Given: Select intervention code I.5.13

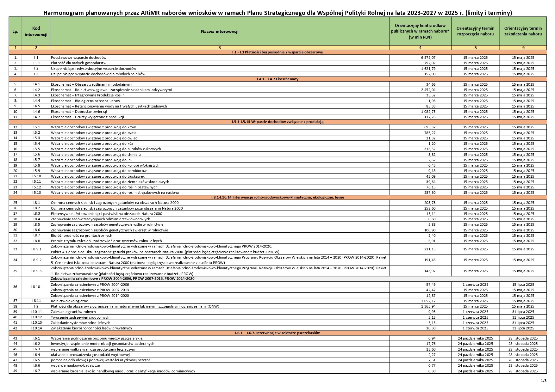Looking at the screenshot, I should pyautogui.click(x=36, y=193).
